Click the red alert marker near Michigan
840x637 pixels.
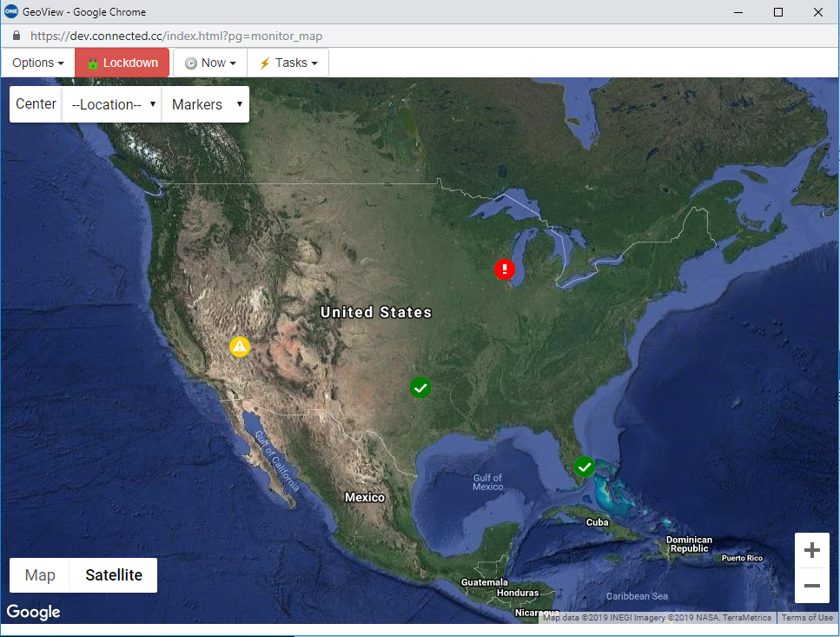tap(505, 269)
